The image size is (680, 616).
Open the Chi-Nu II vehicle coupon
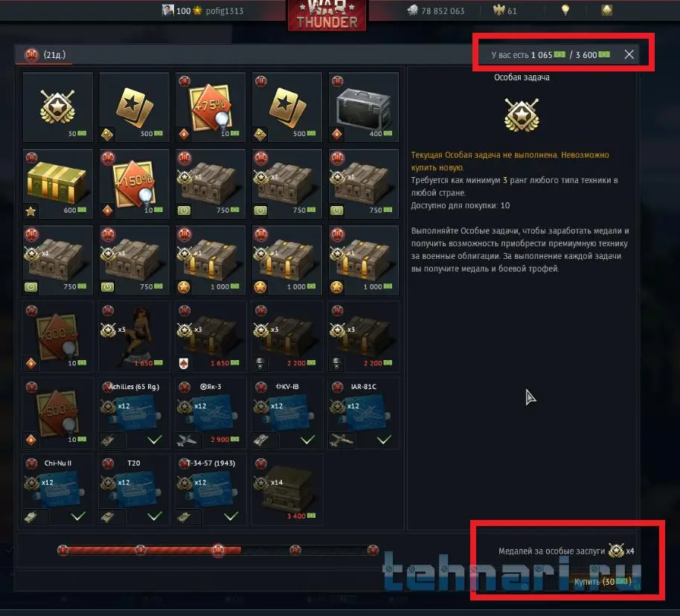58,490
